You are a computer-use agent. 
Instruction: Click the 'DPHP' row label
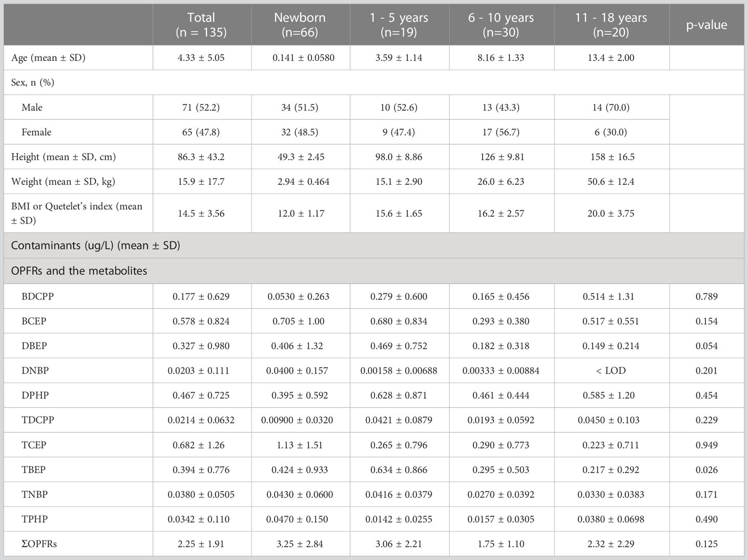point(35,395)
